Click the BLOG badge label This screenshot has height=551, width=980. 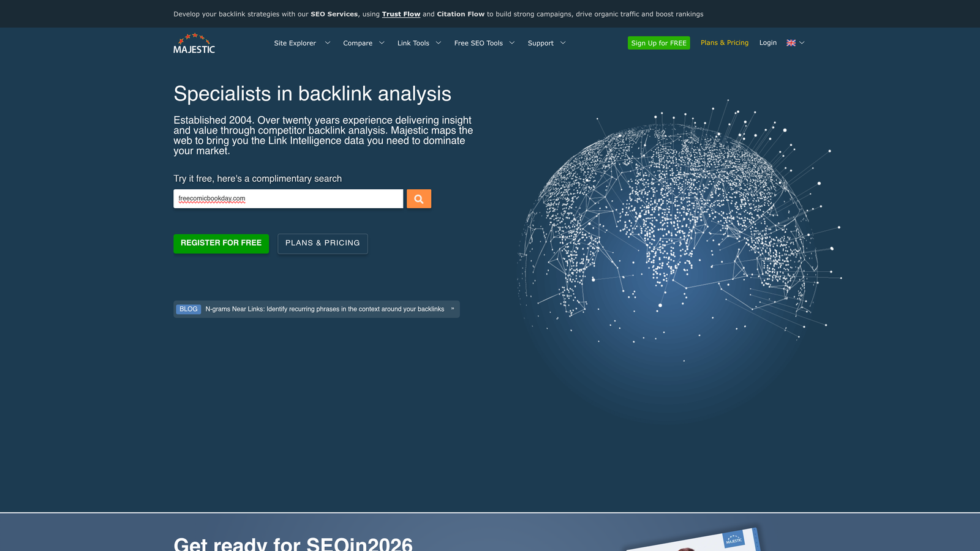[189, 309]
